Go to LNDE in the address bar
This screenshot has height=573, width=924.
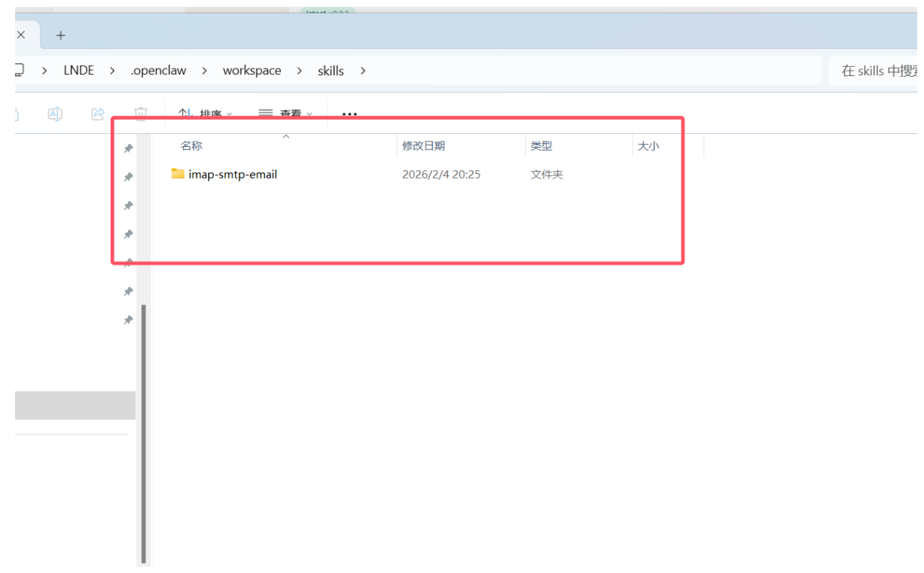79,70
